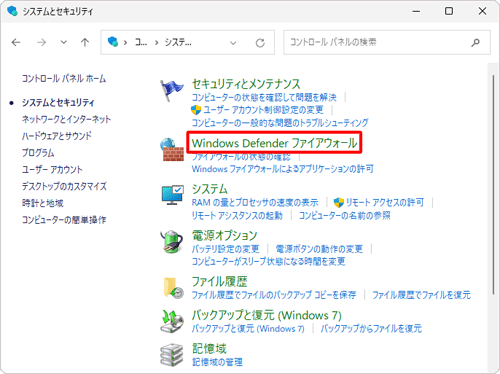Click コンピューターの名前の参照 link
This screenshot has height=374, width=500.
[345, 215]
